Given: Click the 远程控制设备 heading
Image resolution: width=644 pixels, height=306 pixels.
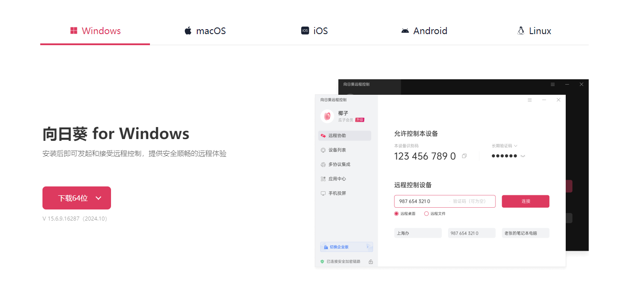Looking at the screenshot, I should (x=413, y=185).
